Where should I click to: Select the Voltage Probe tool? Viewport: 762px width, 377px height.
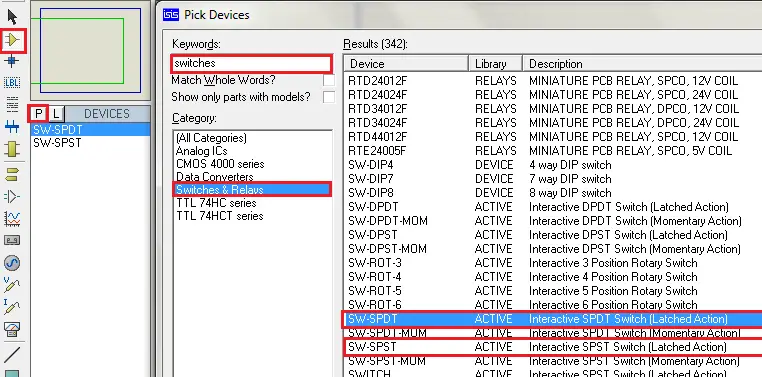(12, 285)
